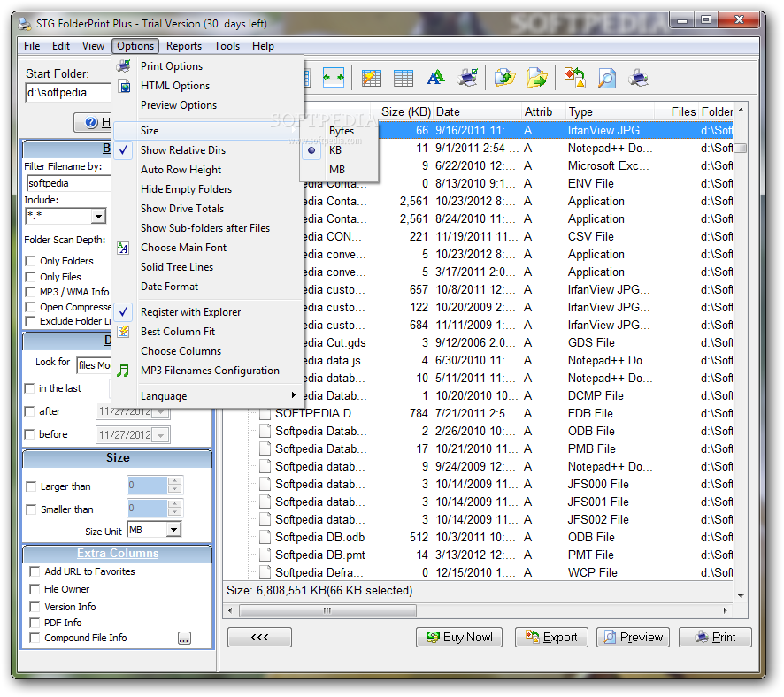784x697 pixels.
Task: Click the font 'A' toolbar icon
Action: pyautogui.click(x=435, y=78)
